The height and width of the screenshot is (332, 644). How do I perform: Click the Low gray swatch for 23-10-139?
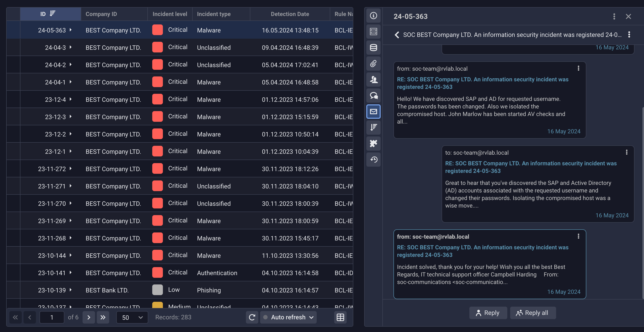tap(158, 290)
